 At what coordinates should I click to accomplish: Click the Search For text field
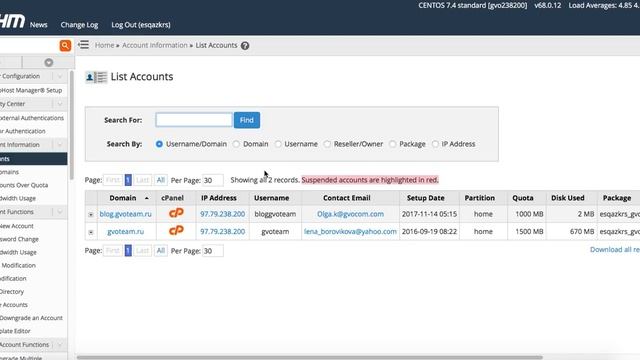(x=194, y=120)
